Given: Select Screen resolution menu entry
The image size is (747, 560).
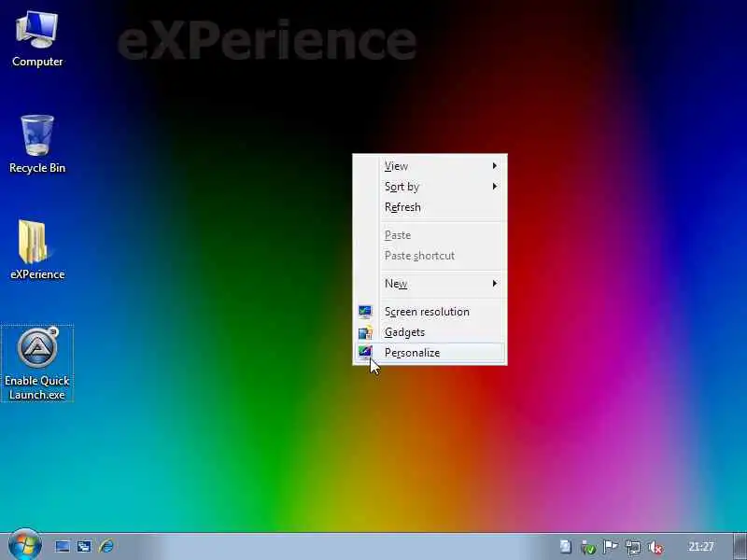Looking at the screenshot, I should pyautogui.click(x=430, y=312).
